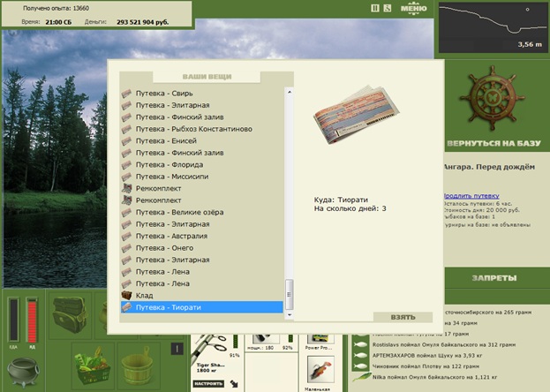Click ВЕРНУТЬСЯ НА БАЗУ label
This screenshot has height=392, width=550.
pos(494,143)
